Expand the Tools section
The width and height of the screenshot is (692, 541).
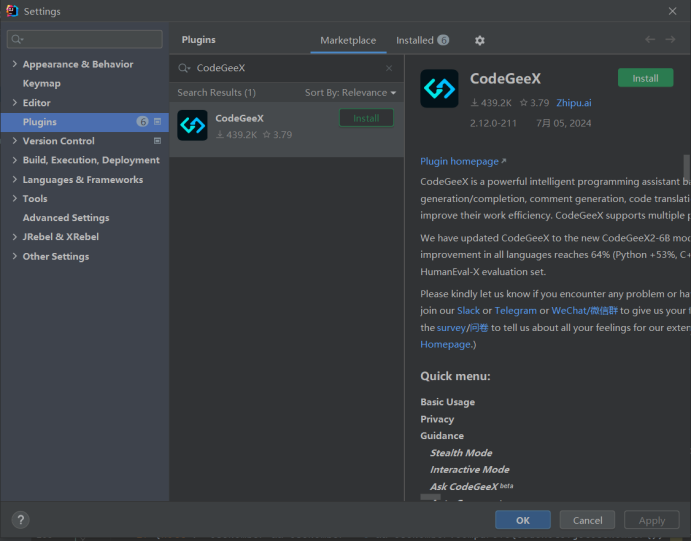coord(15,198)
